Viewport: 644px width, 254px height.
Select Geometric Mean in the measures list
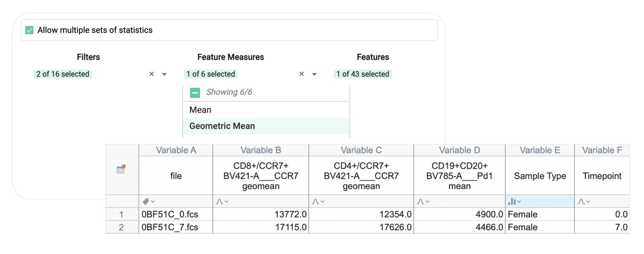222,126
